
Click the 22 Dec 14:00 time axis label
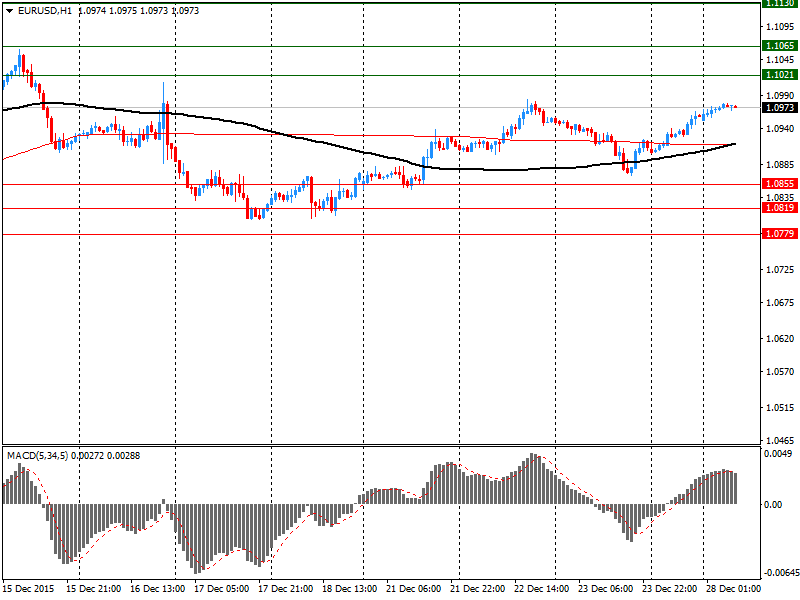542,589
